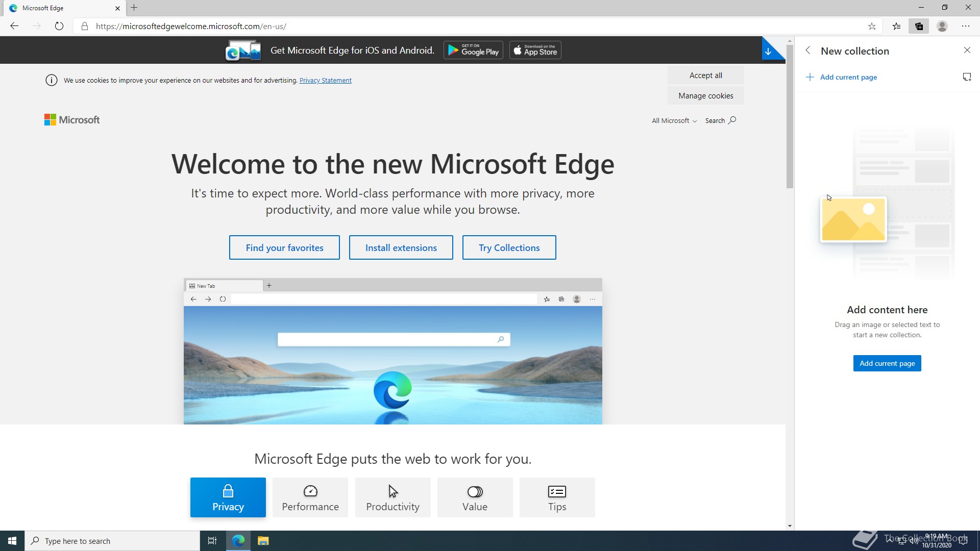Click Accept all cookies button
This screenshot has width=980, height=551.
[706, 76]
